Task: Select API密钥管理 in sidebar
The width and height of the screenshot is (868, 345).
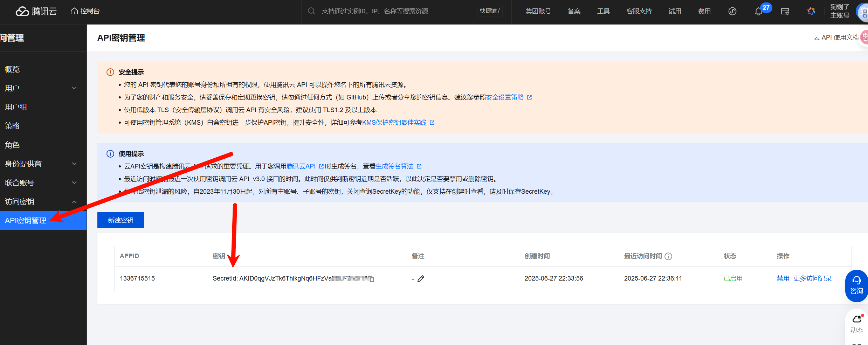Action: point(43,221)
